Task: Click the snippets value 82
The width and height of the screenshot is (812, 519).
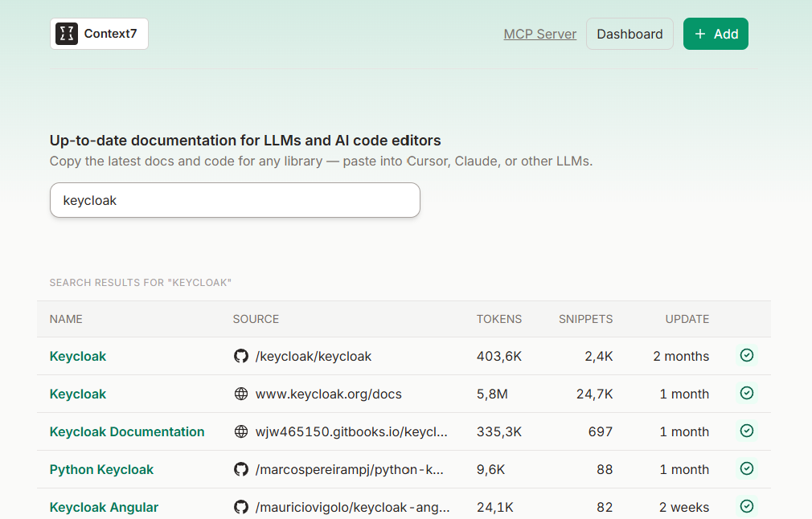Action: [605, 507]
